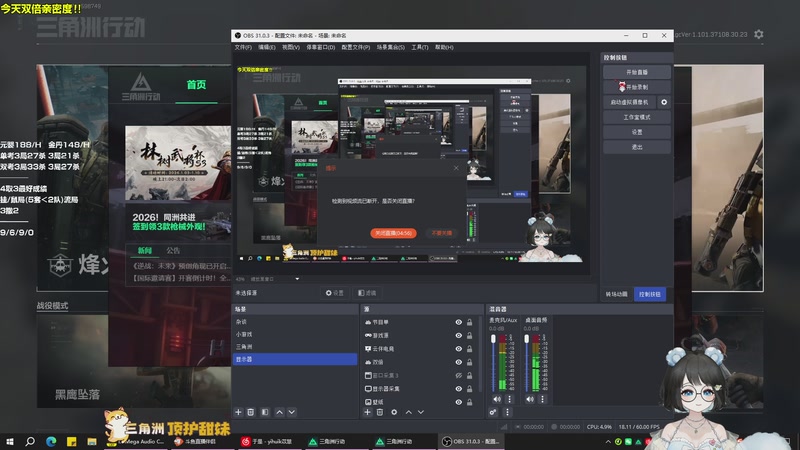Select 杂谈 scene in Scenes list
800x450 pixels.
pyautogui.click(x=295, y=322)
